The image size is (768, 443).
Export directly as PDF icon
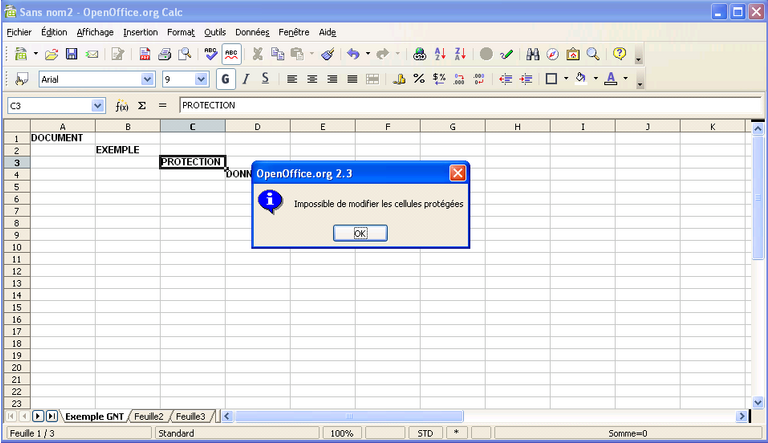pos(144,54)
